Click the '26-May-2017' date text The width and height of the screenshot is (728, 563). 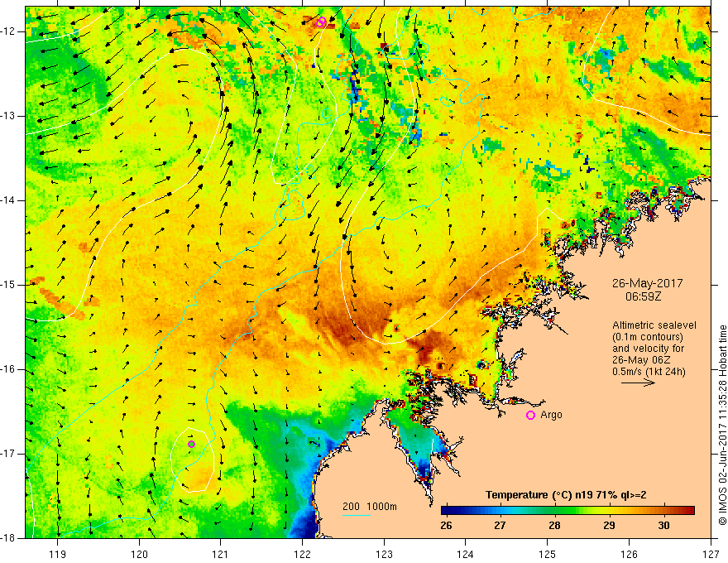pyautogui.click(x=647, y=283)
